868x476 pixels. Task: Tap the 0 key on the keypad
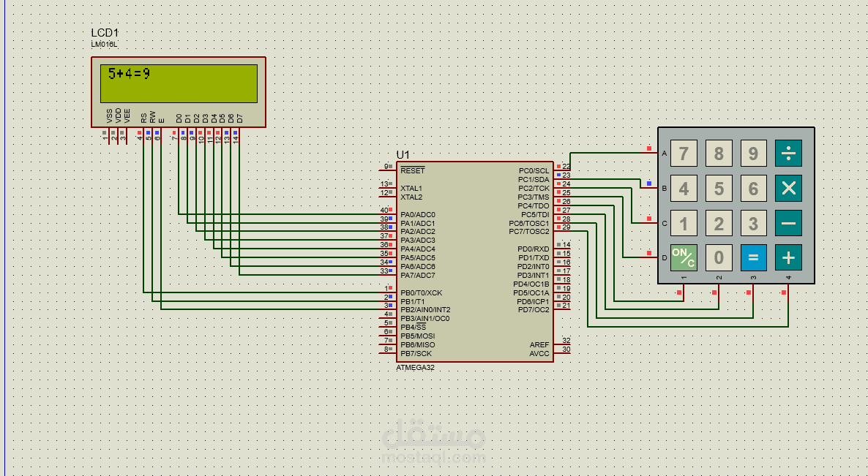(x=719, y=258)
